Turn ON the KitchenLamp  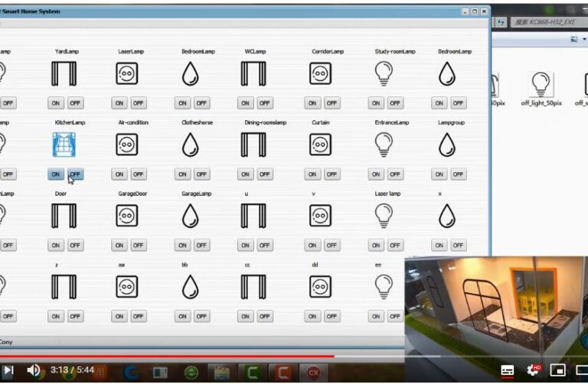(x=56, y=174)
